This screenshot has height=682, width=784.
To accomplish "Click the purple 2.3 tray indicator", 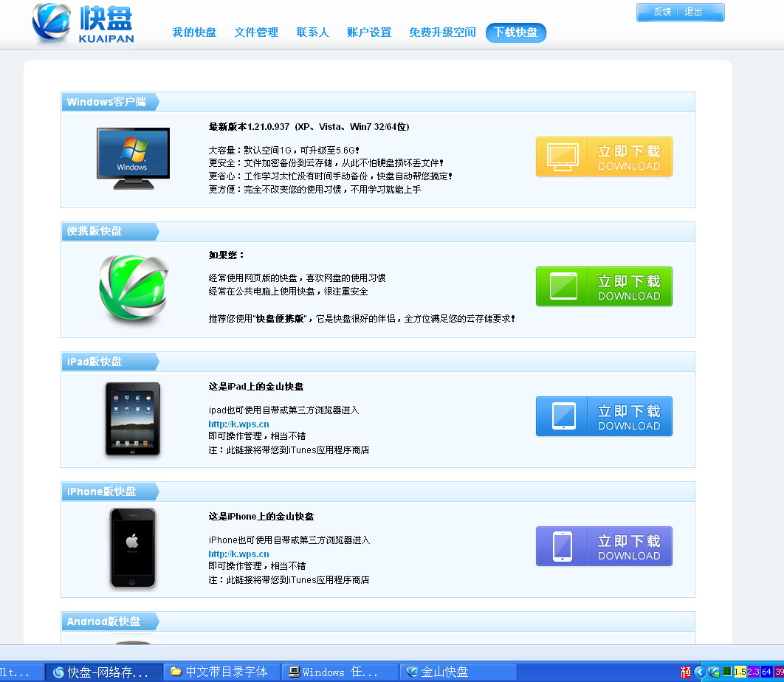I will click(x=753, y=672).
